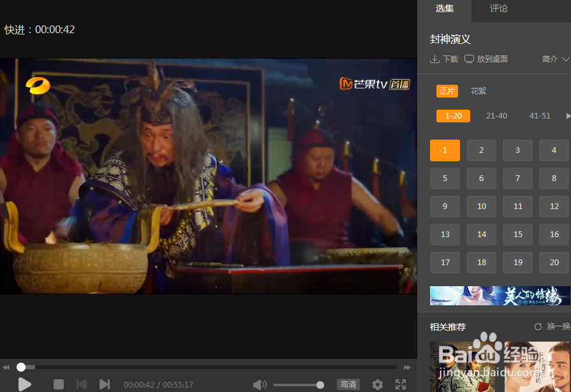Click the 相关推荐 heading
571x392 pixels.
point(448,327)
